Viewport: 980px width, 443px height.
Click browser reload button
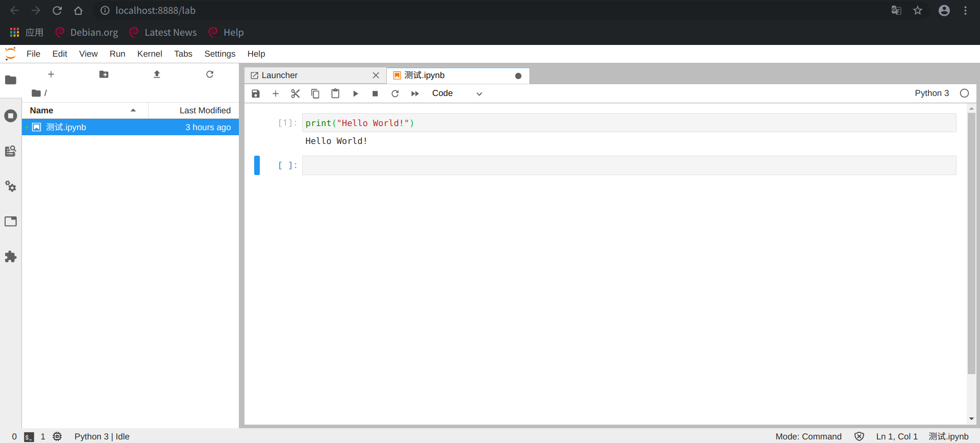tap(57, 10)
